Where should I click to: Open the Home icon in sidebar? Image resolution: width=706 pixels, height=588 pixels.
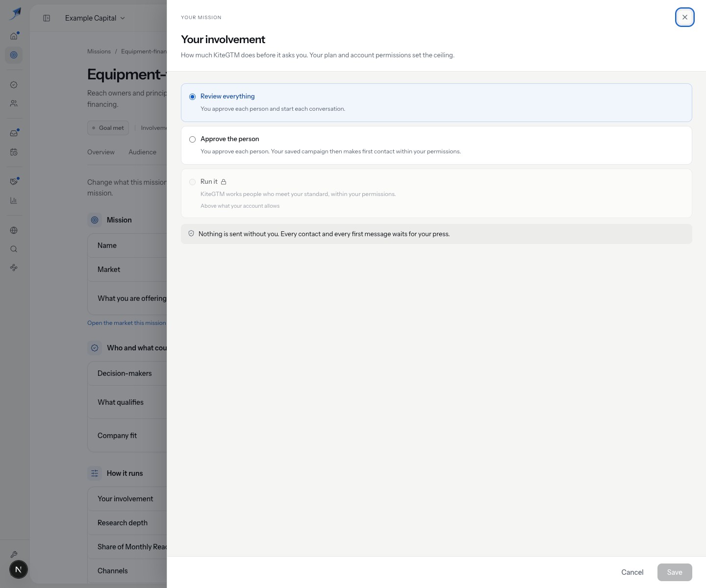(14, 36)
